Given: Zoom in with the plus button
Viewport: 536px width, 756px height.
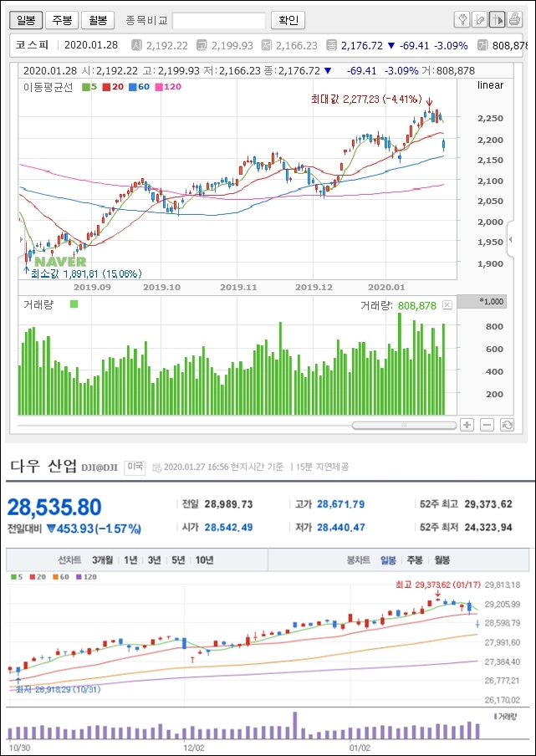Looking at the screenshot, I should (x=467, y=425).
